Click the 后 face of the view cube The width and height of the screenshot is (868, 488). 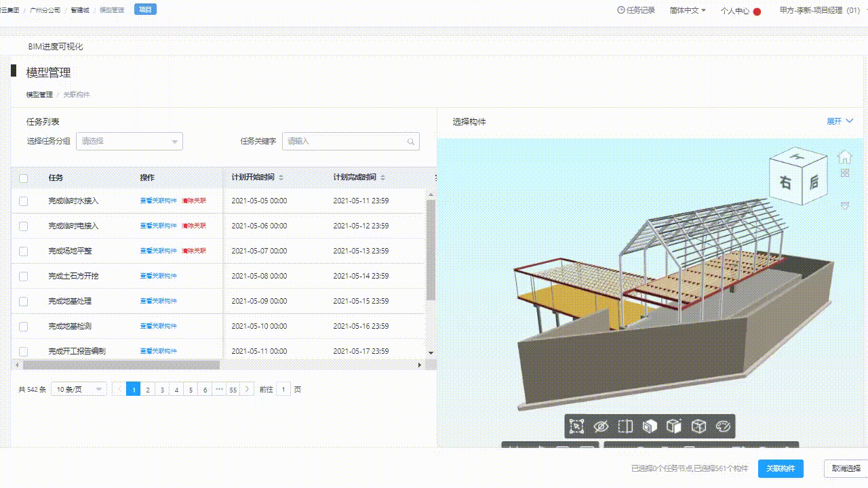814,181
